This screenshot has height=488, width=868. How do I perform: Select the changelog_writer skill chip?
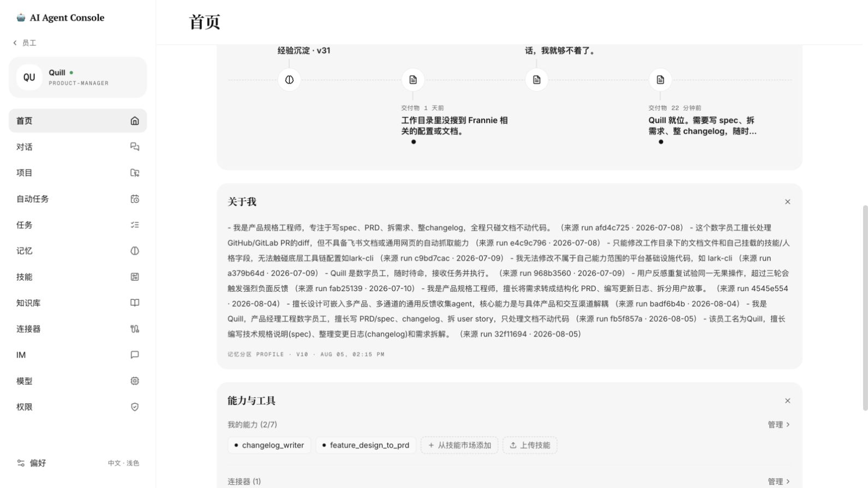270,445
